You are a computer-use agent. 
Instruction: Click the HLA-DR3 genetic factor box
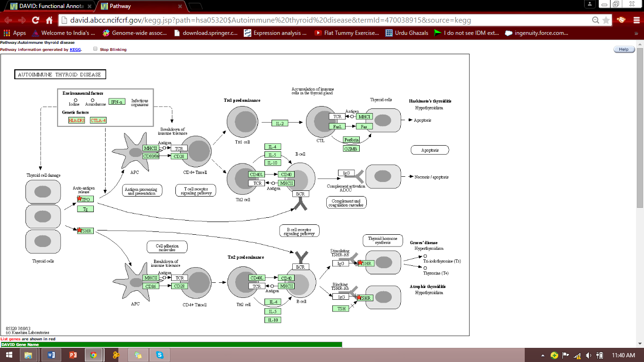click(76, 120)
